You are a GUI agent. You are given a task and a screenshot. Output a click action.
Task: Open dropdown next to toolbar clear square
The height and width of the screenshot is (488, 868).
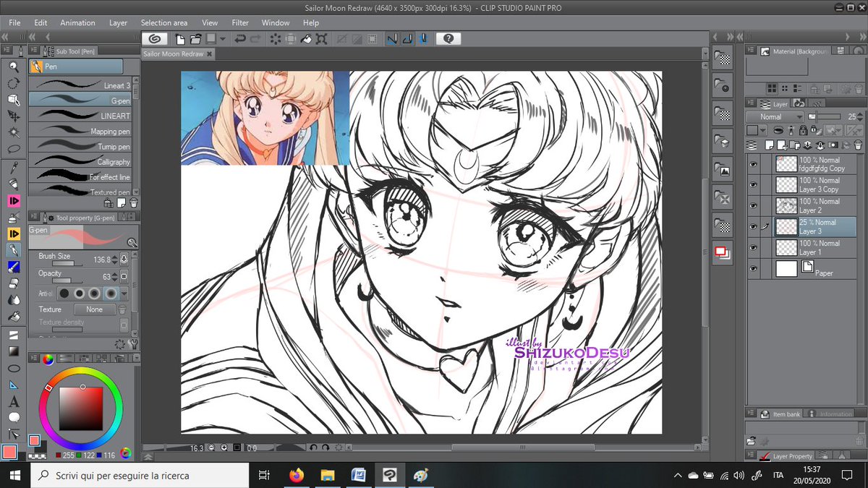point(222,39)
